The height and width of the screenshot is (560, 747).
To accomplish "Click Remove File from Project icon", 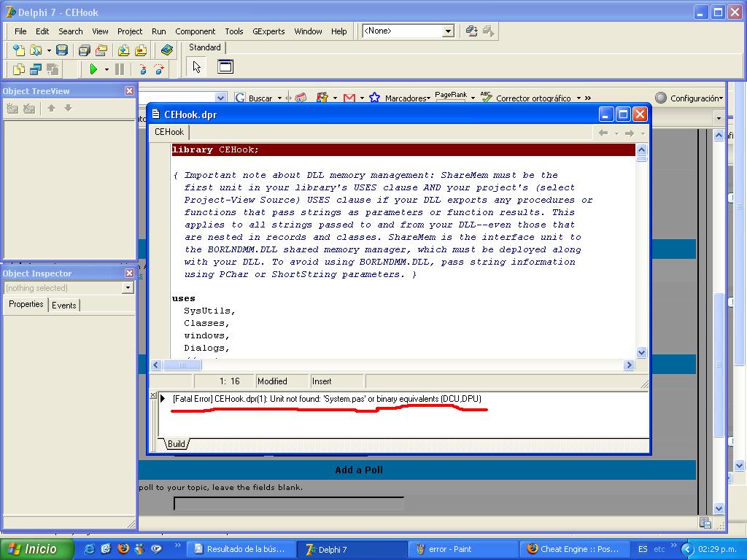I will (141, 50).
